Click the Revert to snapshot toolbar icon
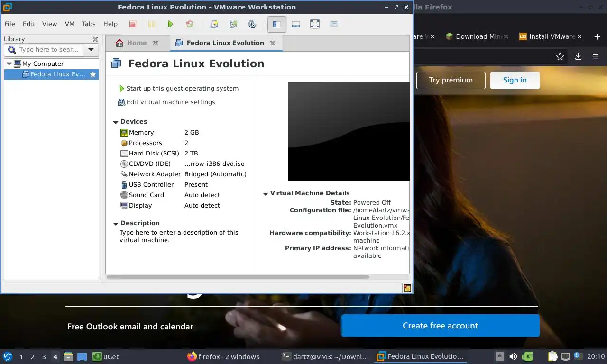Screen dimensions: 607x364 pyautogui.click(x=233, y=24)
